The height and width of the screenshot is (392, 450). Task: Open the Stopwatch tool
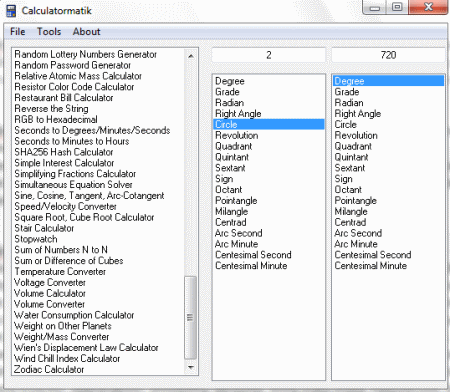(36, 239)
